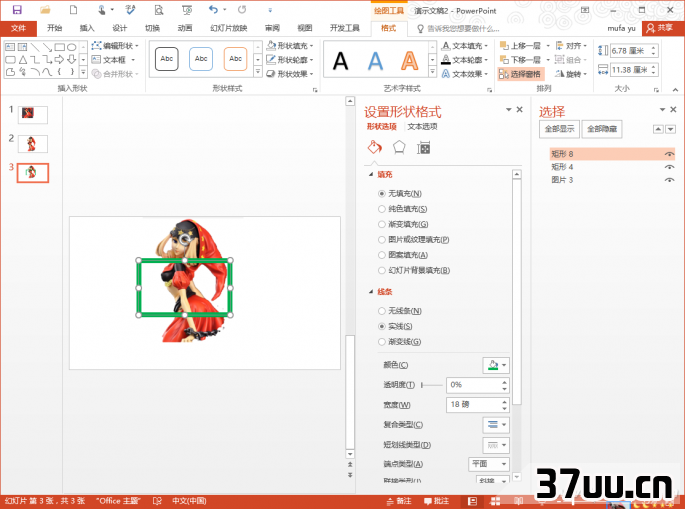Select the fill & line paint bucket tab icon

click(x=374, y=148)
